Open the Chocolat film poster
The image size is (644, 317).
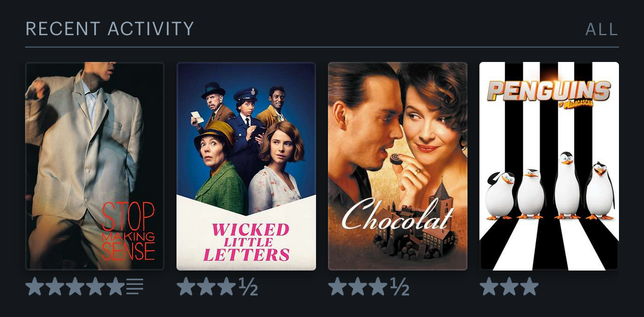click(x=398, y=166)
